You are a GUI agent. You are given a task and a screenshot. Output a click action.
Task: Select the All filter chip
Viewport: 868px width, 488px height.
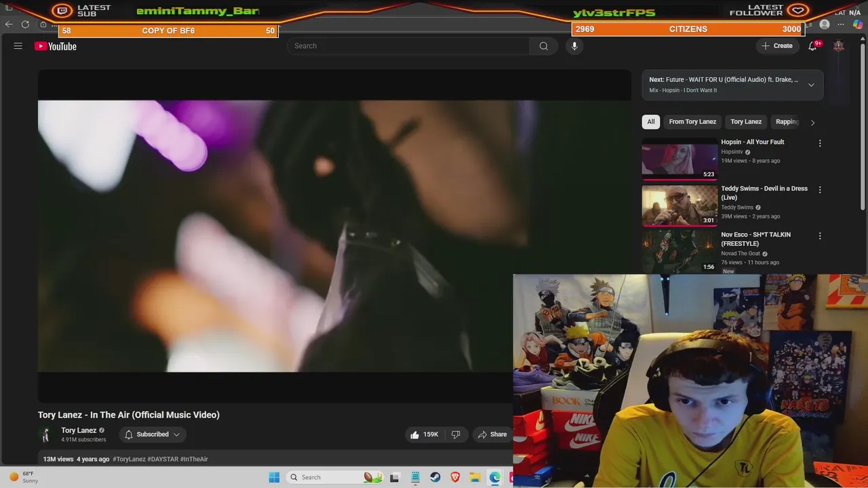tap(651, 122)
